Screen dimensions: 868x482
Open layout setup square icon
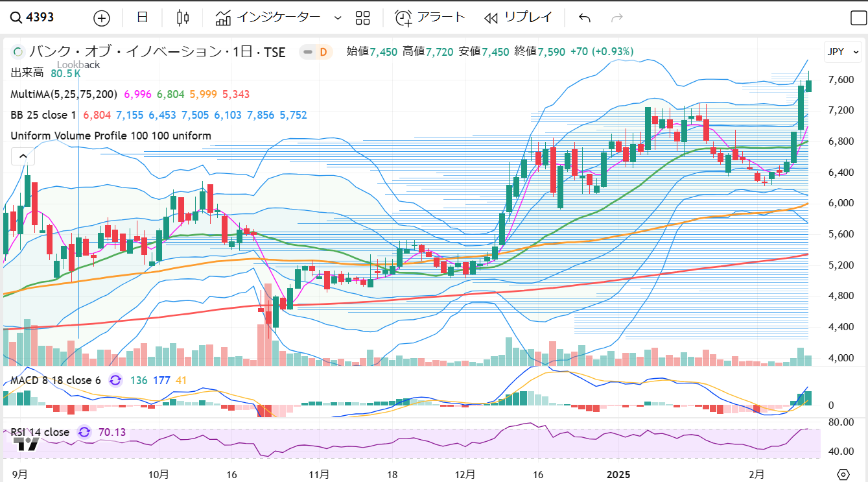[x=858, y=18]
